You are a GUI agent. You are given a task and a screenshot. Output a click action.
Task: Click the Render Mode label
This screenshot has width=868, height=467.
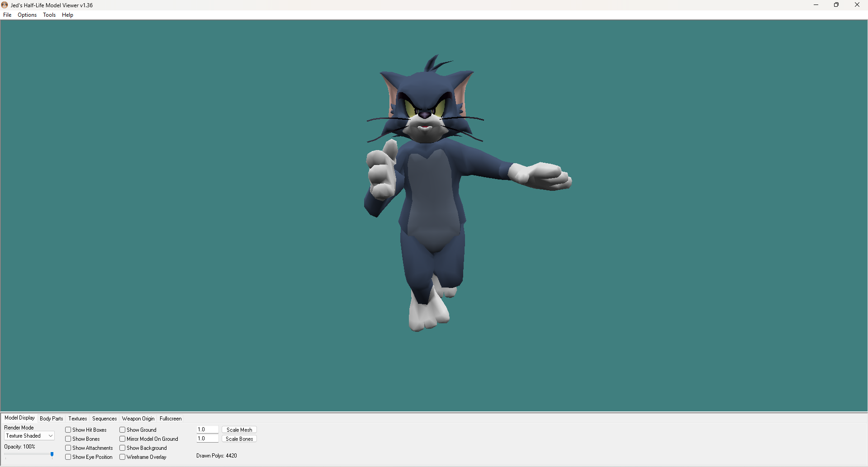pos(19,428)
